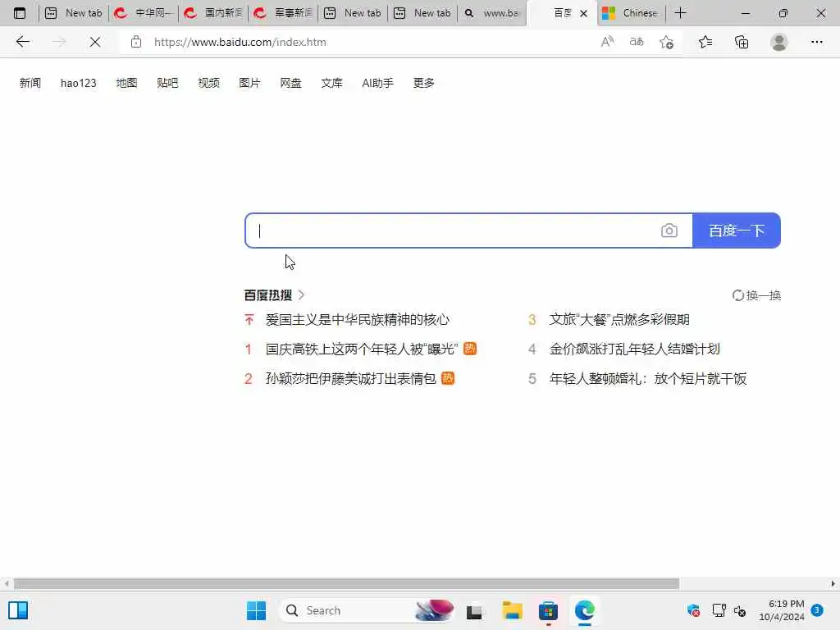Open hot topic 国庆高铁上这两个年轻人被曝光

tap(362, 349)
